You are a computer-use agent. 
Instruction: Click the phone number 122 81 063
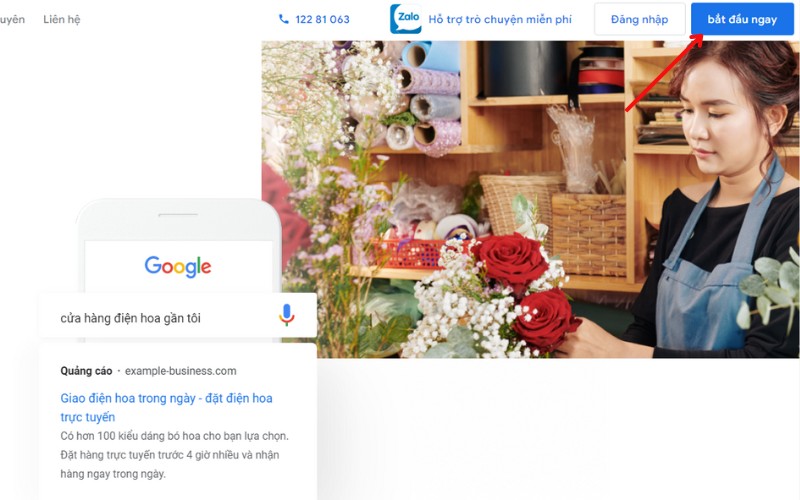coord(322,19)
